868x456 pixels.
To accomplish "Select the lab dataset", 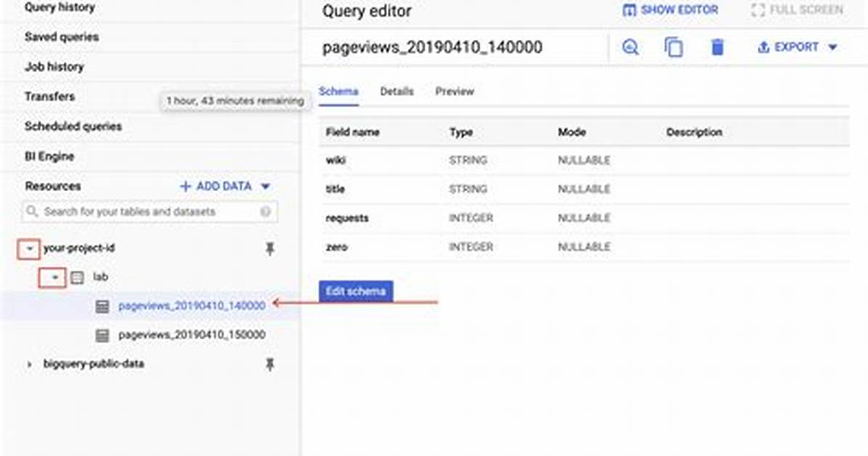I will coord(100,277).
